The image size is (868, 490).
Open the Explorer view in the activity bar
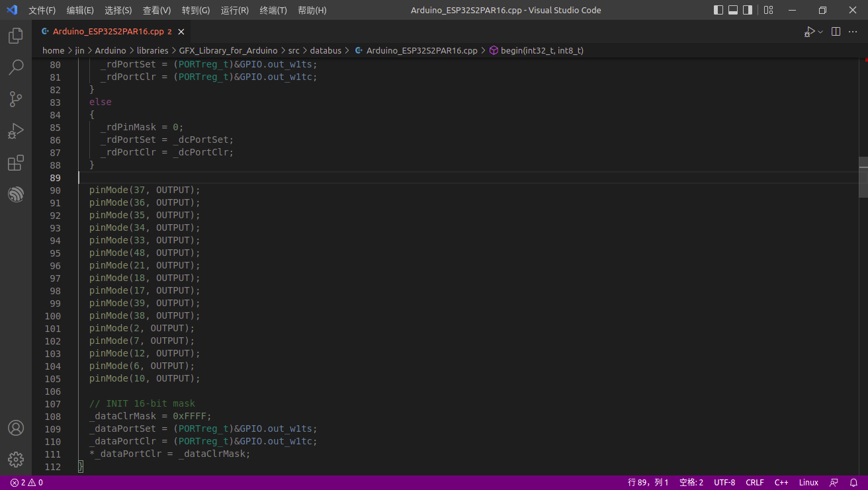tap(16, 36)
